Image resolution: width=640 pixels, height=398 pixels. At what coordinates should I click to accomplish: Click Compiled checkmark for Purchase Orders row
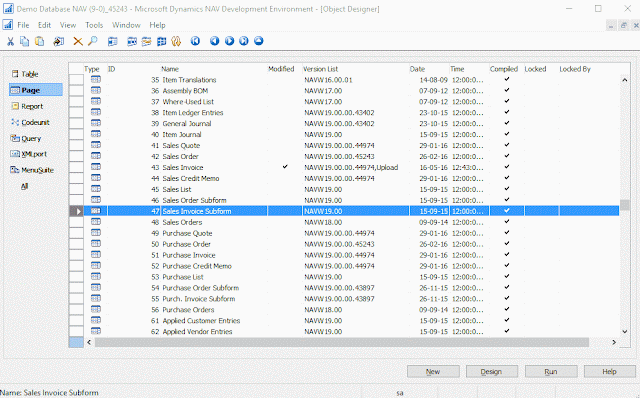507,309
